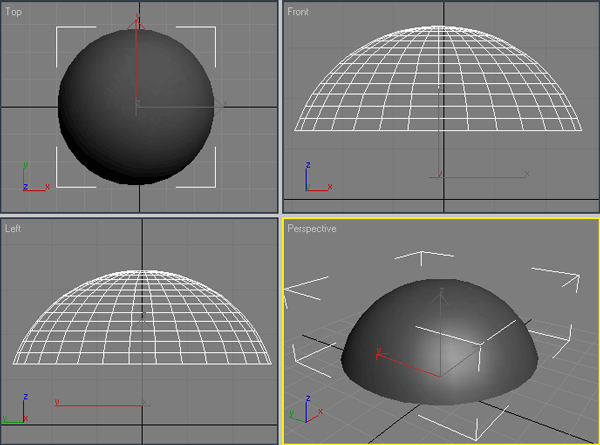600x445 pixels.
Task: Grab the red gizmo arrowhead in Top viewport
Action: click(x=138, y=24)
